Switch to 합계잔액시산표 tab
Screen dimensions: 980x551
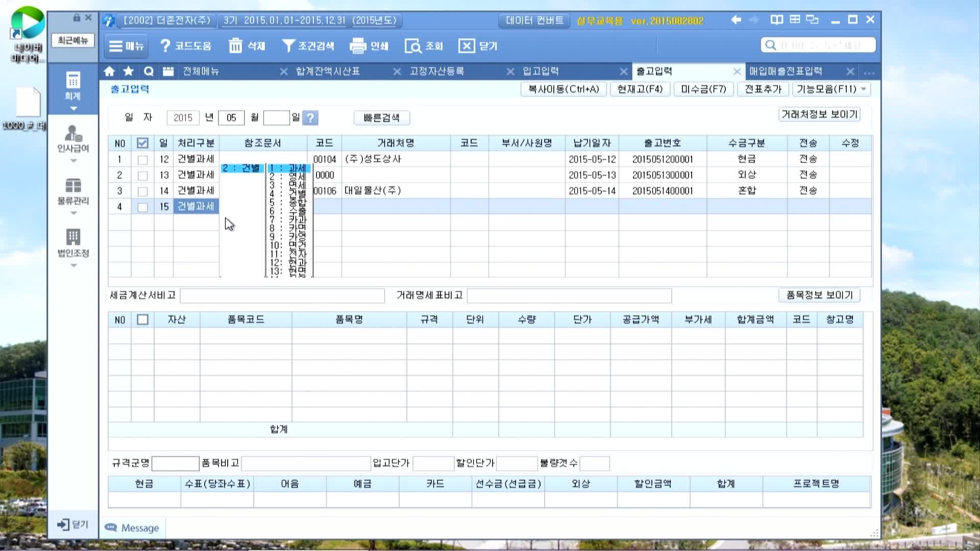click(x=328, y=71)
